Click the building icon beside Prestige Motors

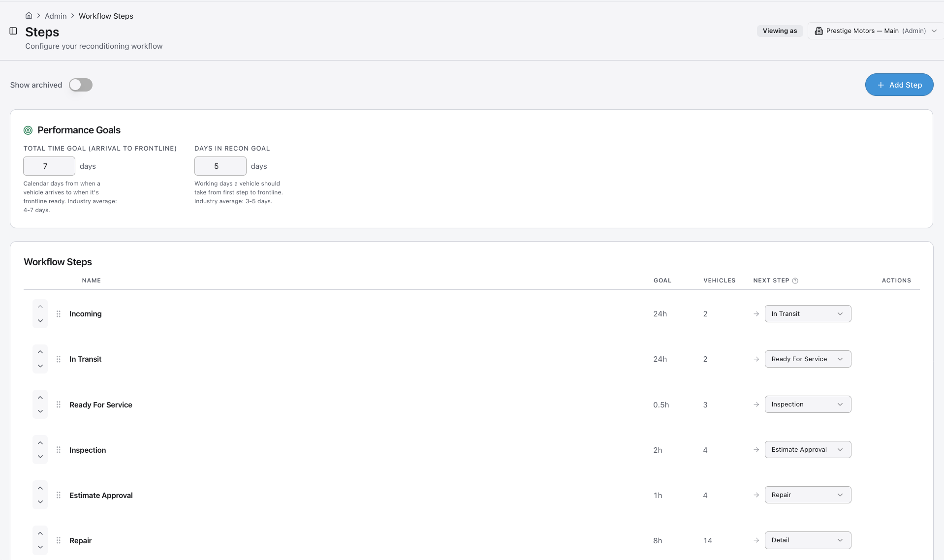click(x=819, y=31)
